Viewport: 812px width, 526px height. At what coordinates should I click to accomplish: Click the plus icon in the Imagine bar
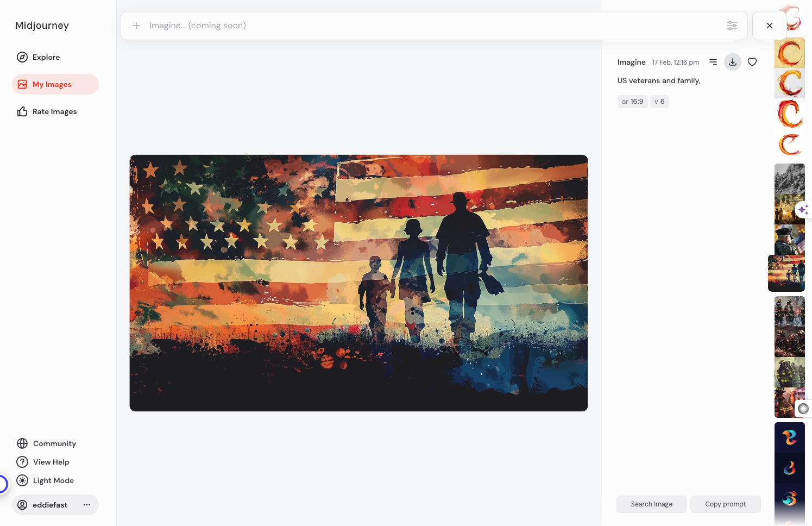pyautogui.click(x=136, y=26)
